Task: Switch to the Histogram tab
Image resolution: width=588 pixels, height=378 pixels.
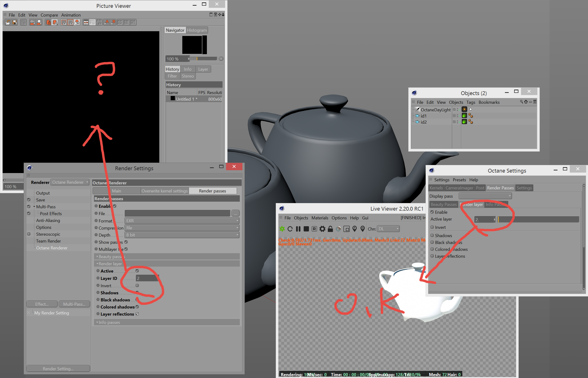Action: tap(197, 30)
